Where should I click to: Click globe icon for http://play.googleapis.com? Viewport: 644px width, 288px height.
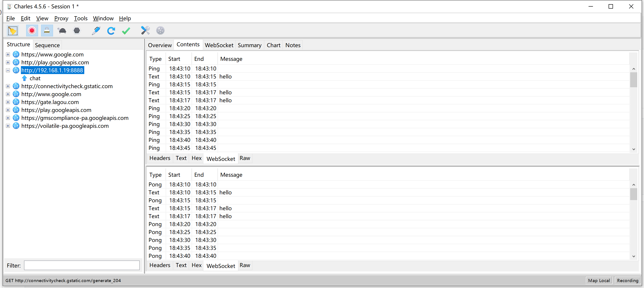coord(16,62)
